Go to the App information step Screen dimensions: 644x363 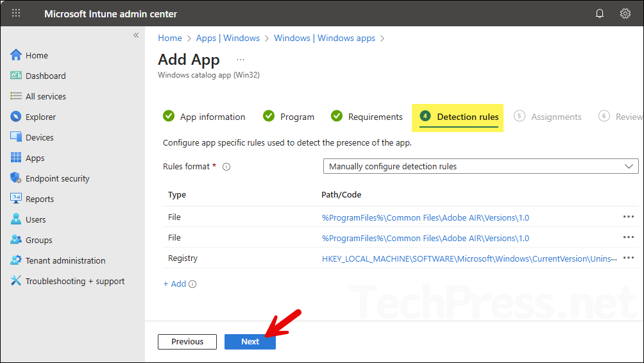click(204, 117)
